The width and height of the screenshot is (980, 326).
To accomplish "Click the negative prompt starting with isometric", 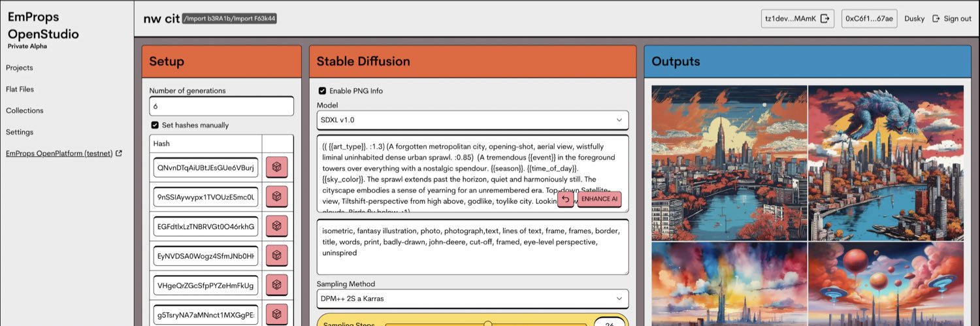I will tap(472, 247).
